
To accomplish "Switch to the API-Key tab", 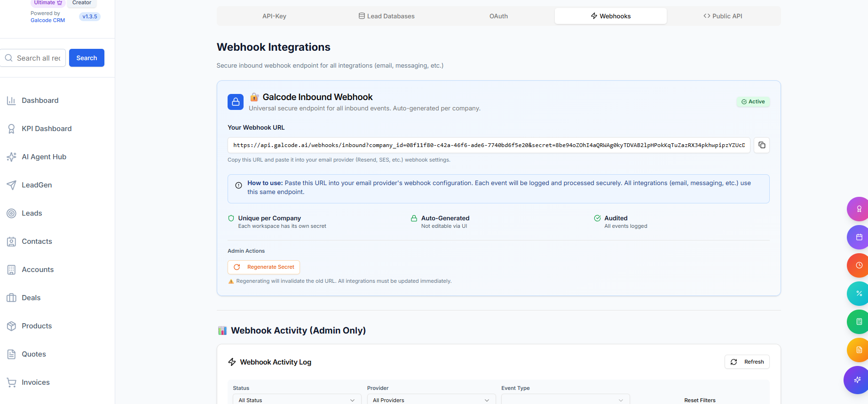I will (274, 16).
